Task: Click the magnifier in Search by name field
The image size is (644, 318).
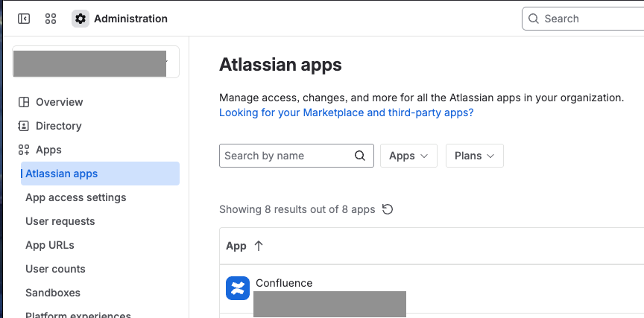Action: 359,156
